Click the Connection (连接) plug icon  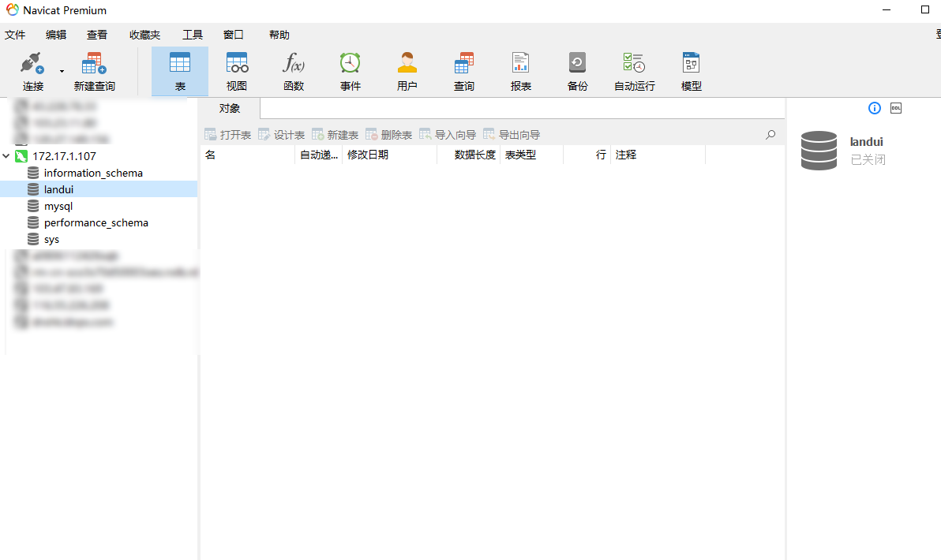point(32,65)
